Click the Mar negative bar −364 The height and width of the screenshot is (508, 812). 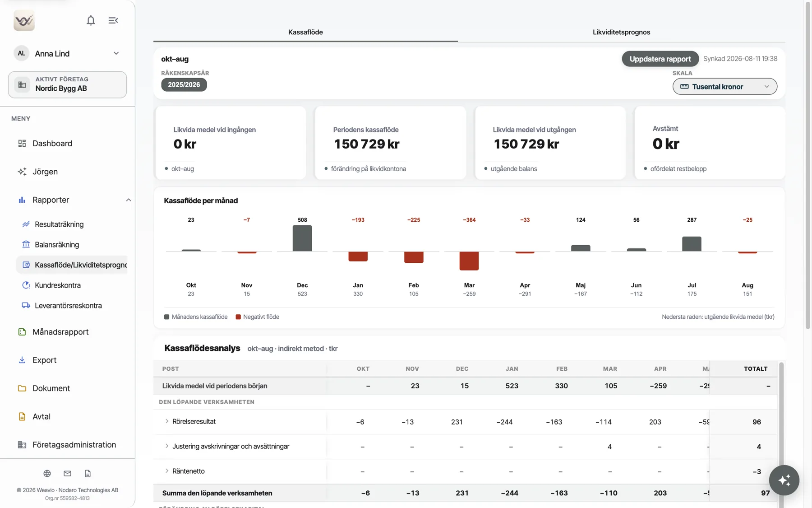[x=469, y=261]
